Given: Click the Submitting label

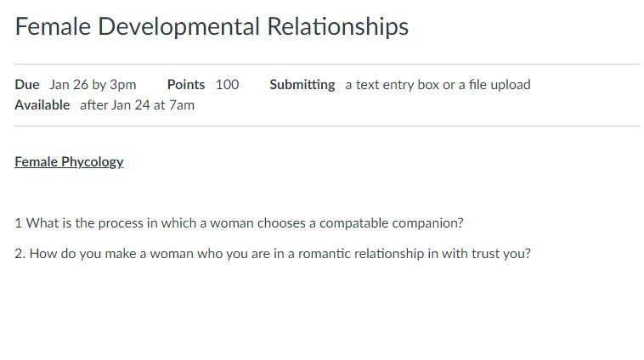Looking at the screenshot, I should (302, 85).
